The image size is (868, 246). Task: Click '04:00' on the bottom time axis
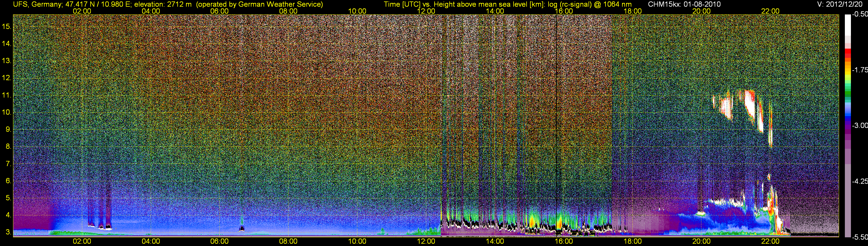pos(151,241)
